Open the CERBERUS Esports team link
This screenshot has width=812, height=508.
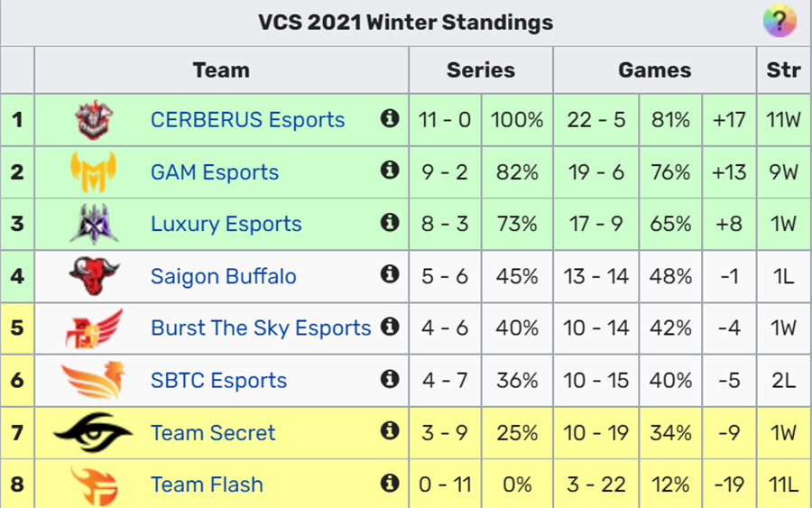click(x=247, y=120)
